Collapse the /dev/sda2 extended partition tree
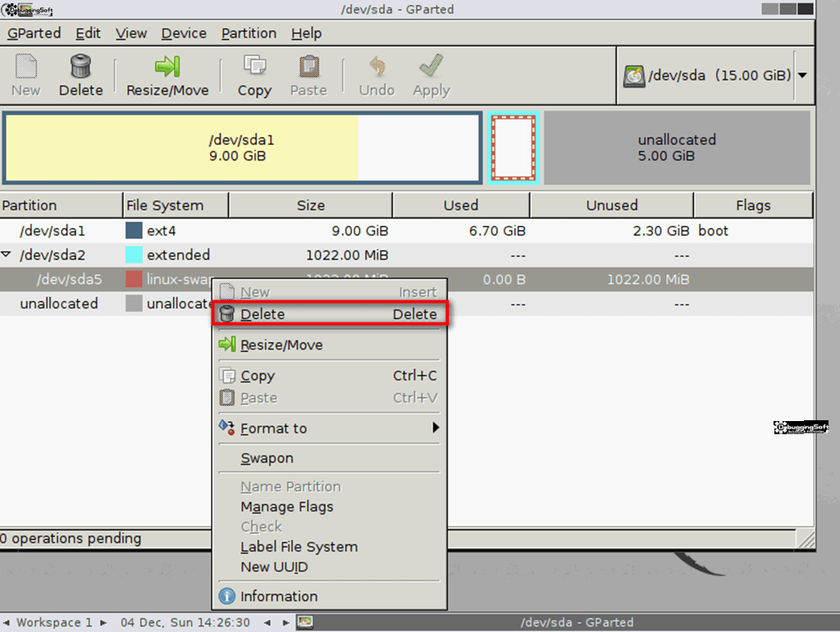Image resolution: width=840 pixels, height=632 pixels. tap(7, 255)
